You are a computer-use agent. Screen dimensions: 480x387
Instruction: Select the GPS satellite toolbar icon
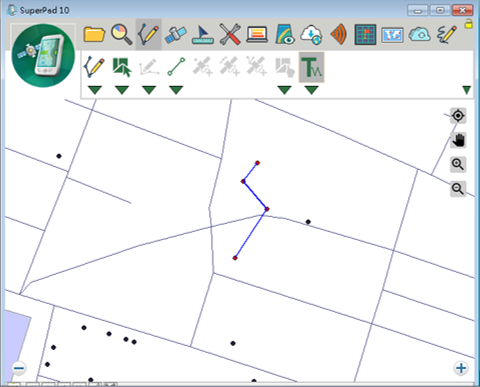tap(175, 35)
